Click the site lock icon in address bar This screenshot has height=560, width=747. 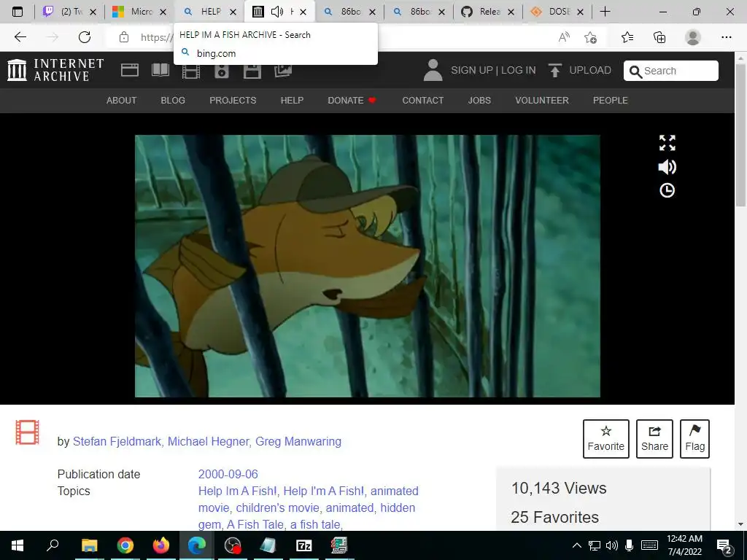tap(124, 37)
